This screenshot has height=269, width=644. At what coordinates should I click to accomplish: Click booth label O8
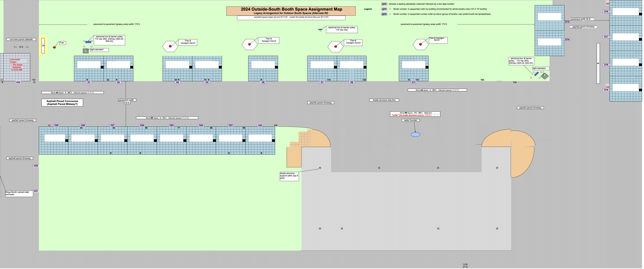pyautogui.click(x=352, y=82)
